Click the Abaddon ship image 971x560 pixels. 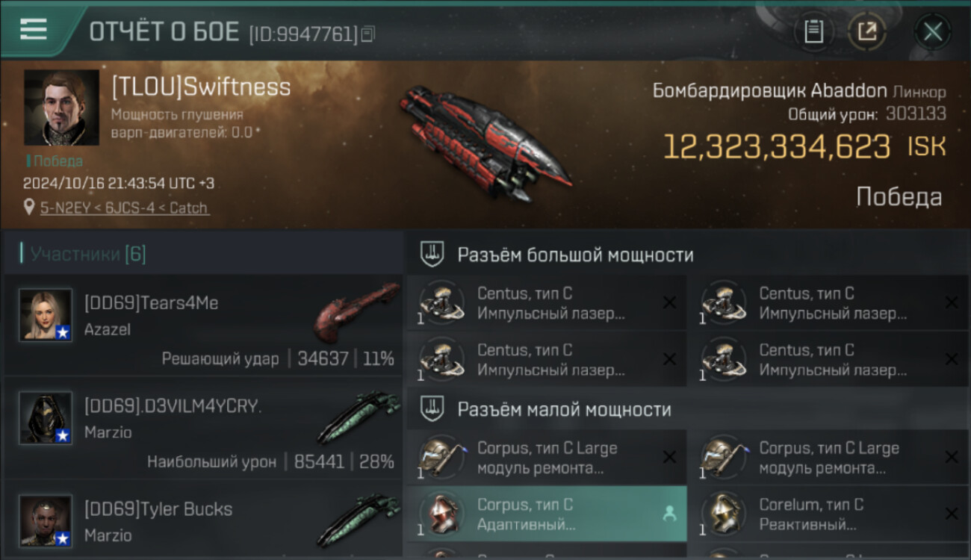(x=486, y=143)
